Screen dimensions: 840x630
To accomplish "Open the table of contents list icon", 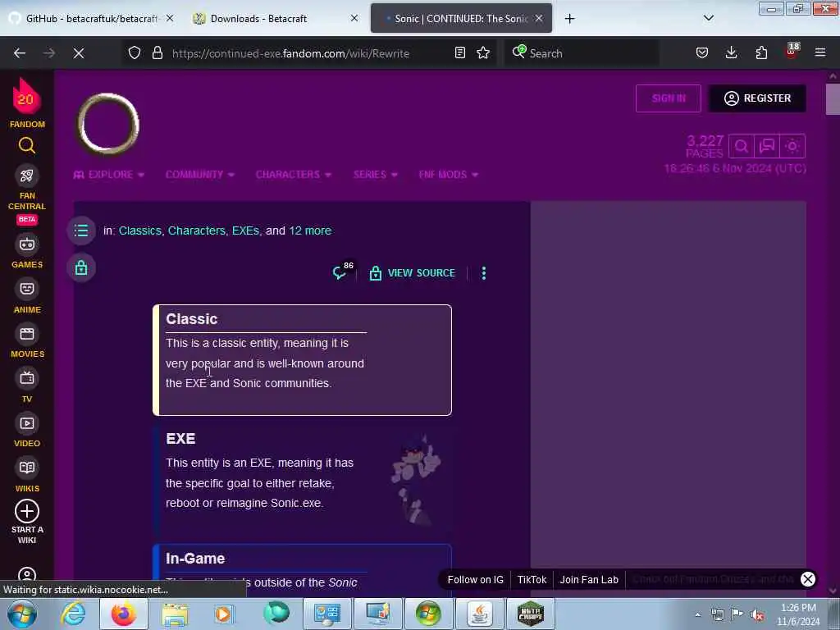I will coord(81,231).
